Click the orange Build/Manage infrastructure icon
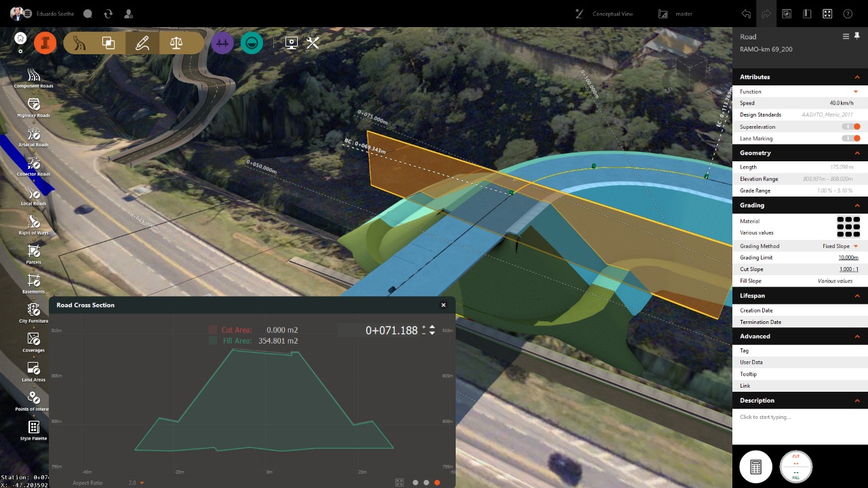Viewport: 868px width, 488px height. tap(45, 43)
